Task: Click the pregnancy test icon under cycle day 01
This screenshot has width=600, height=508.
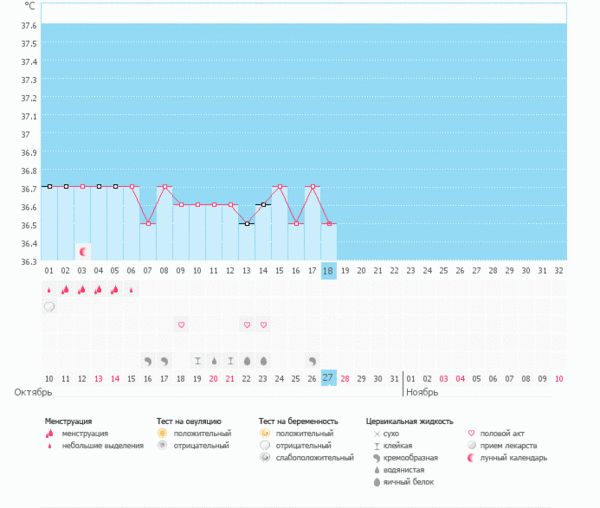Action: click(49, 307)
